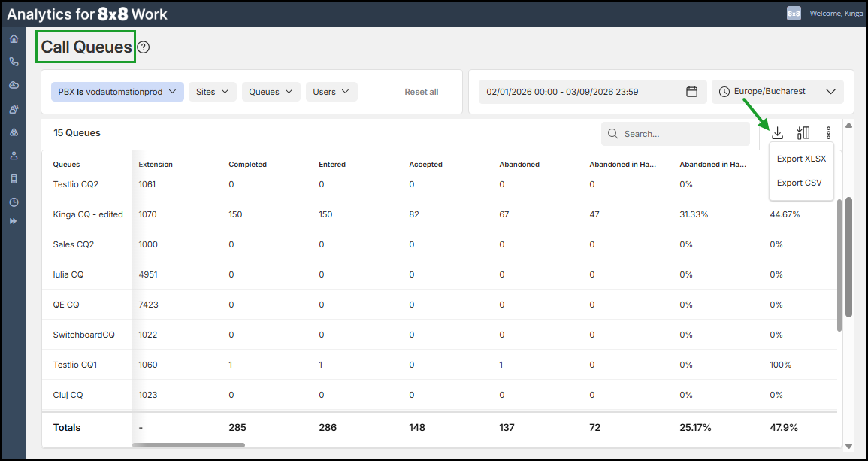Open the three-dot more options menu
The width and height of the screenshot is (868, 461).
point(828,133)
